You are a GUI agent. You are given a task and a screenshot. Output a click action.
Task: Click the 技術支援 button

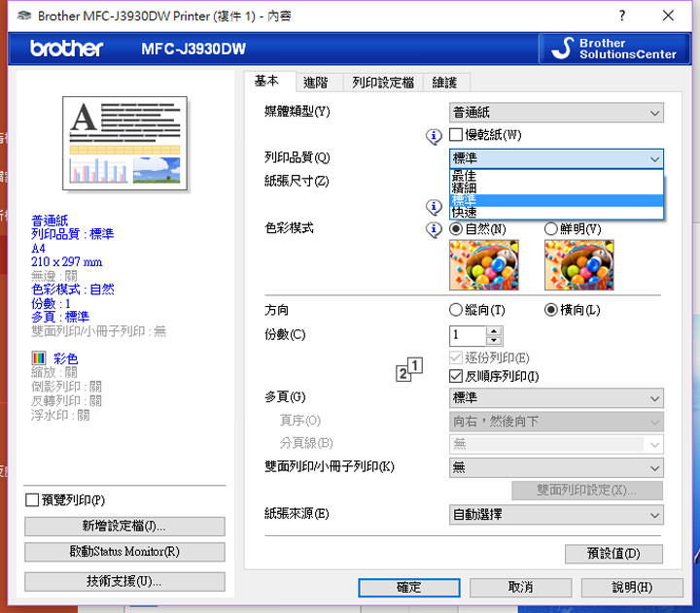coord(124,582)
